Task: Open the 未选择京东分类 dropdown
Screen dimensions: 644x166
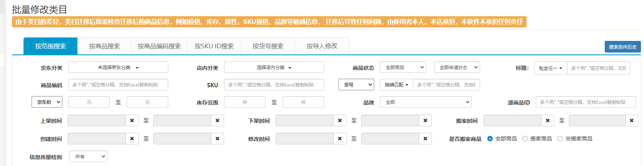Action: coord(118,68)
